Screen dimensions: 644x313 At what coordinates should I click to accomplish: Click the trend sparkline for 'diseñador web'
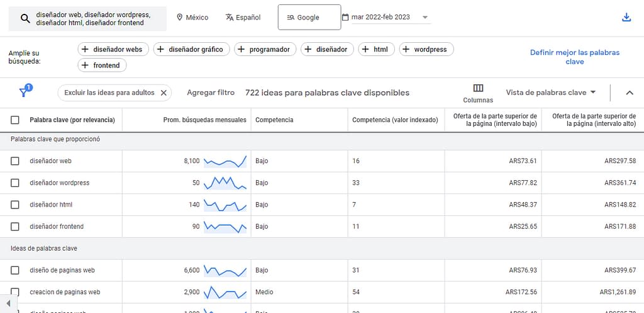pos(225,161)
